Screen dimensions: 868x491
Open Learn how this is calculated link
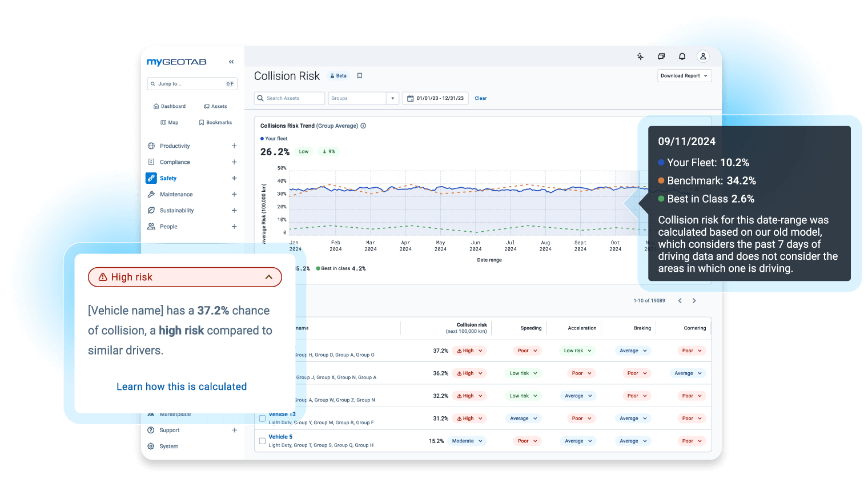(x=182, y=387)
